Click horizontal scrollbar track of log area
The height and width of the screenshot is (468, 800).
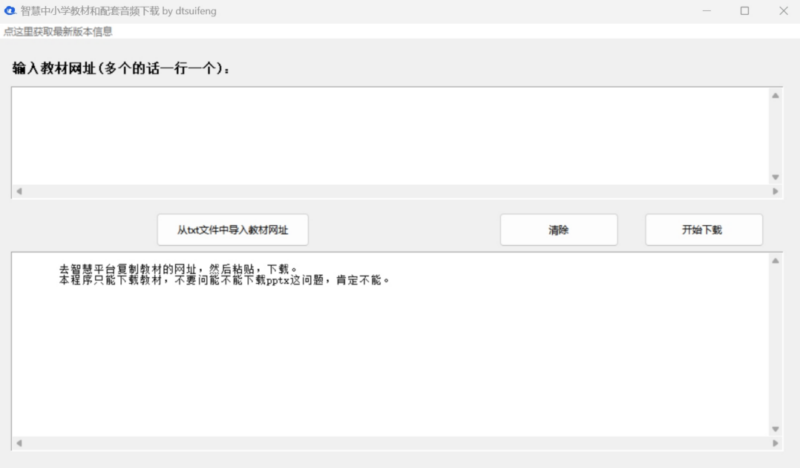tap(390, 442)
